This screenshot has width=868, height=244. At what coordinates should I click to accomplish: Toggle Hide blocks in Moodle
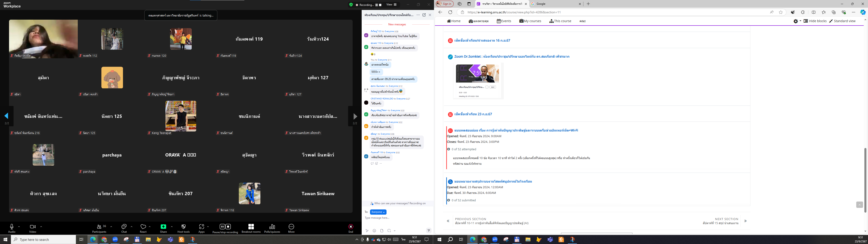click(x=815, y=21)
